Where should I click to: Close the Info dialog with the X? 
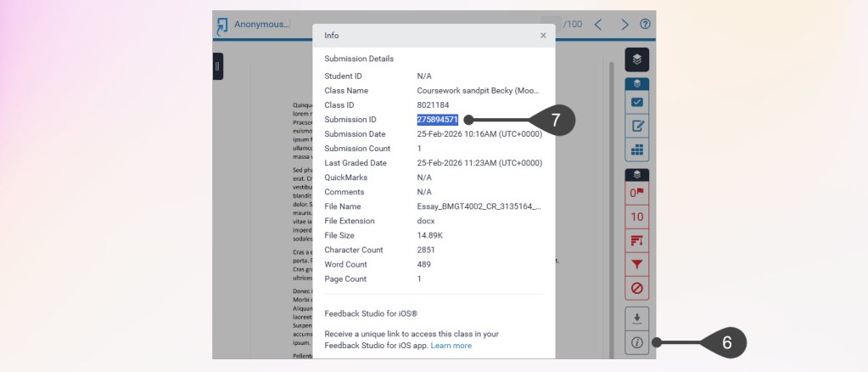point(543,36)
